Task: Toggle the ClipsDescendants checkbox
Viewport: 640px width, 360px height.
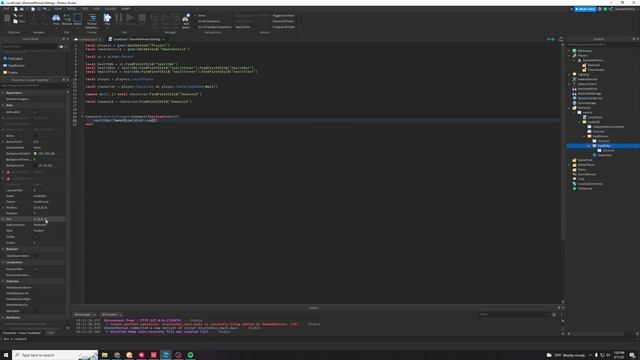Action: pyautogui.click(x=36, y=256)
